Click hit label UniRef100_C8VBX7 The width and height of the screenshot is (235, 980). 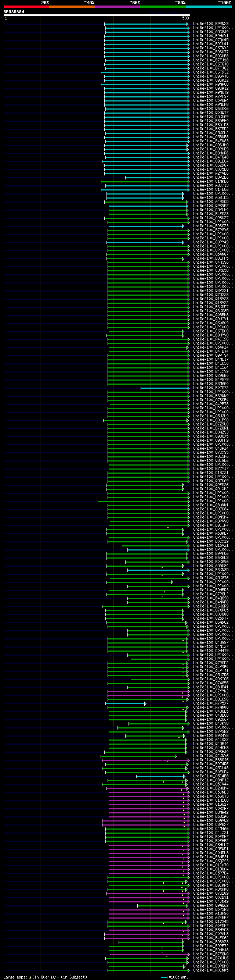click(x=211, y=825)
